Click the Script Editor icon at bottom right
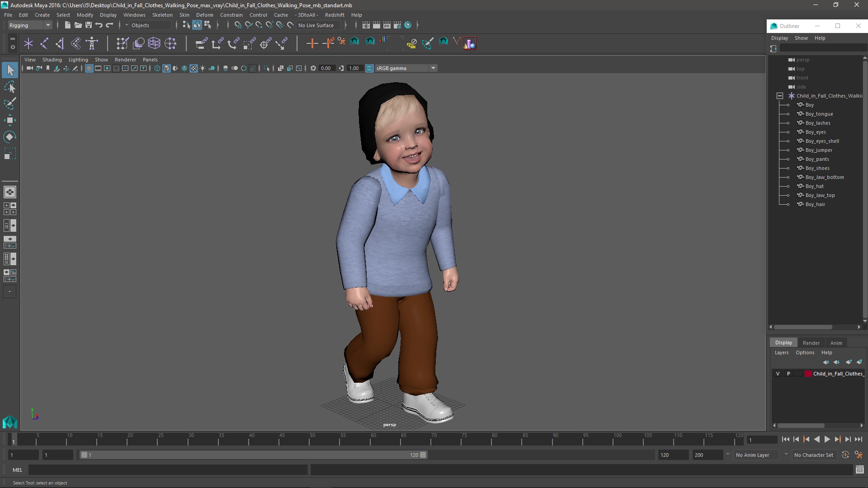868x488 pixels. pos(859,470)
